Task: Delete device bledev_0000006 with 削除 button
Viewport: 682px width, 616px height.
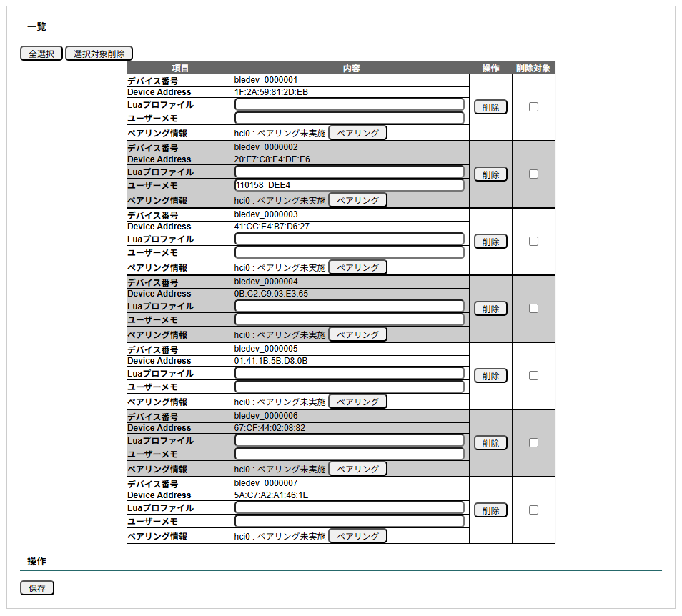Action: pyautogui.click(x=490, y=443)
